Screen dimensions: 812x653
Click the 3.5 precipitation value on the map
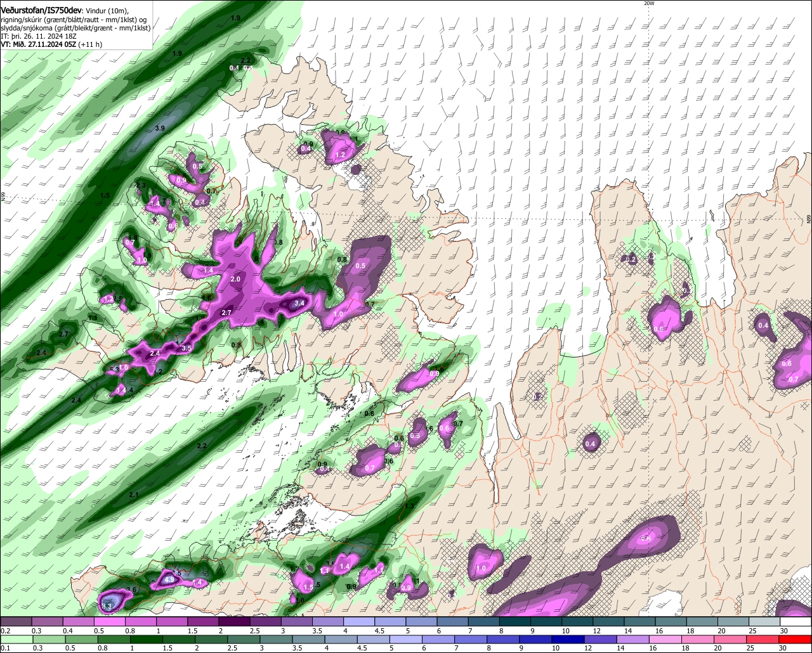[x=187, y=348]
